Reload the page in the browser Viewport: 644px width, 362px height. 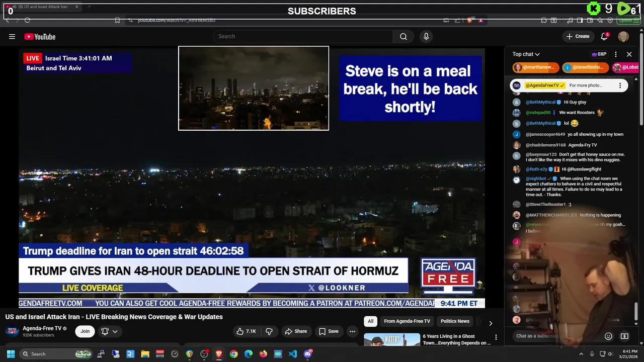[27, 20]
